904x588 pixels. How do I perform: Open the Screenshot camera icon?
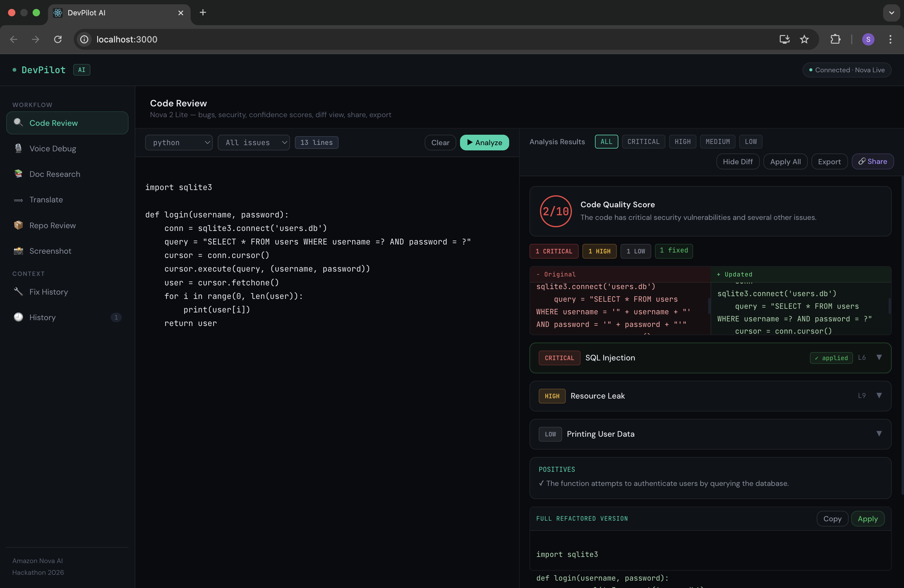(18, 251)
